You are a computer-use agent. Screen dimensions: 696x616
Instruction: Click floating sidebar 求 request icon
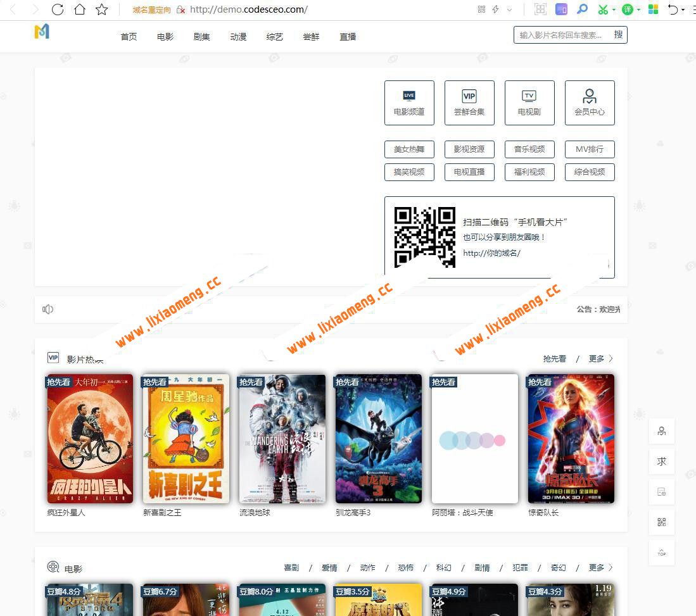click(x=662, y=462)
